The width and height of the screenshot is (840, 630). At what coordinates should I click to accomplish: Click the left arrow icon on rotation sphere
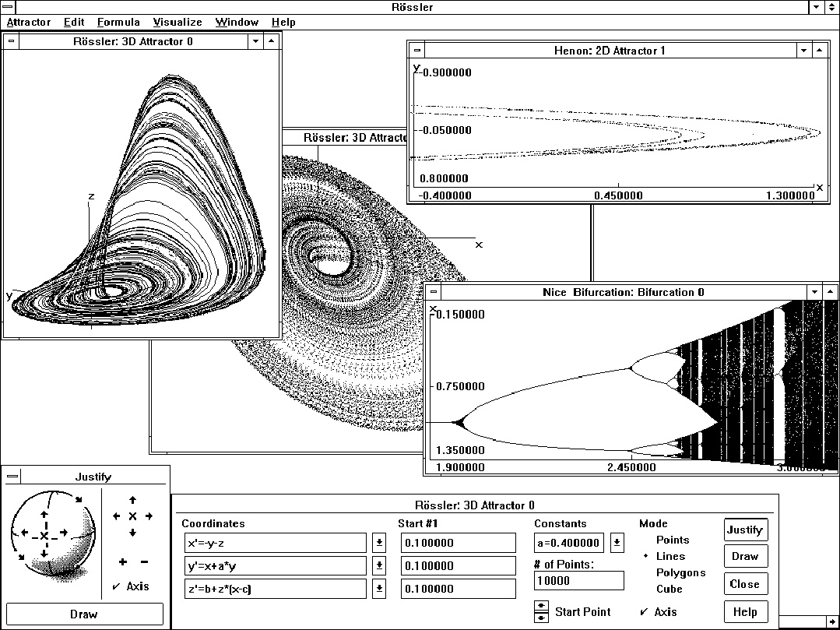click(x=24, y=531)
